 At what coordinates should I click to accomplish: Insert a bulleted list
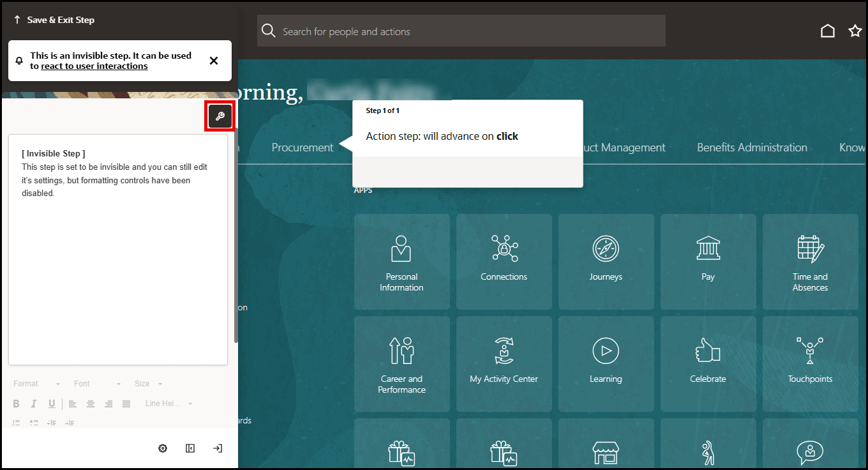(34, 423)
